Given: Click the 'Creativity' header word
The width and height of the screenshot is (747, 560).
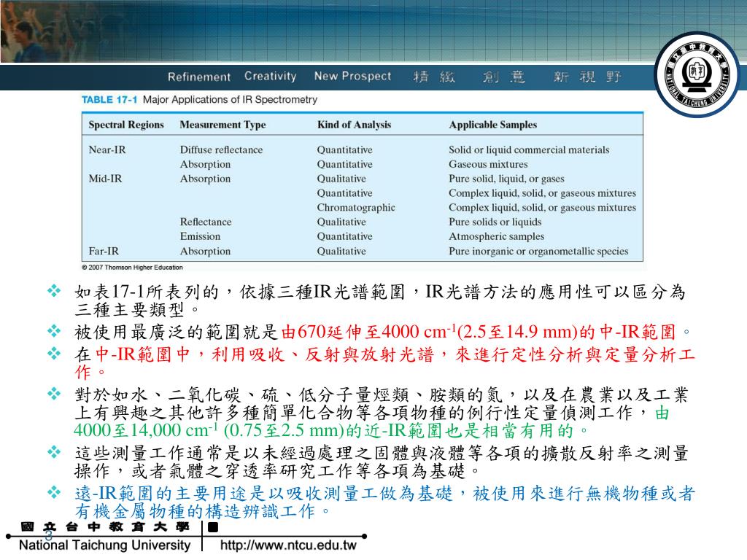Looking at the screenshot, I should pyautogui.click(x=270, y=76).
